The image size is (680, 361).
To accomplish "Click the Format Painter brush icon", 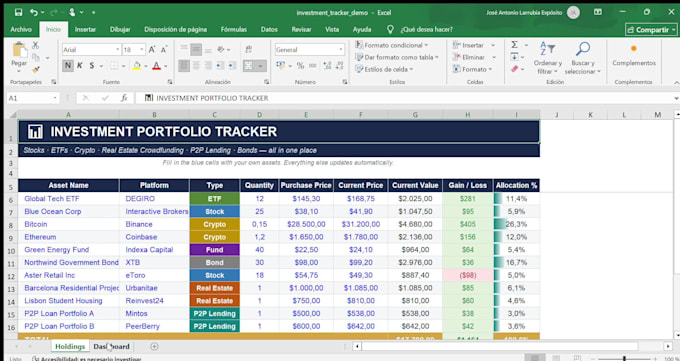I will [36, 69].
